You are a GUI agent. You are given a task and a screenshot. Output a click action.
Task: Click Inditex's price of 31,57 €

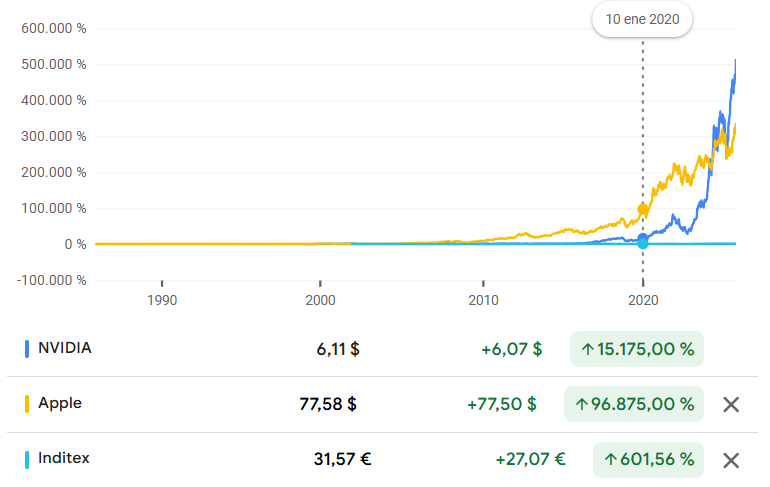tap(342, 460)
